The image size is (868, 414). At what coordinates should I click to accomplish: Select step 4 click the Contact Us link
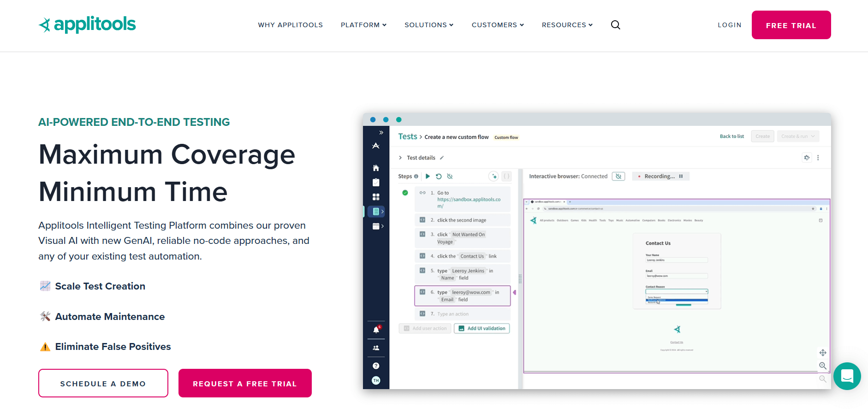[463, 256]
